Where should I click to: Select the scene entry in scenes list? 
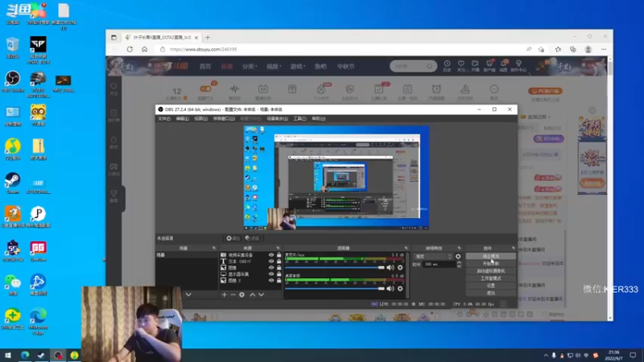click(187, 255)
